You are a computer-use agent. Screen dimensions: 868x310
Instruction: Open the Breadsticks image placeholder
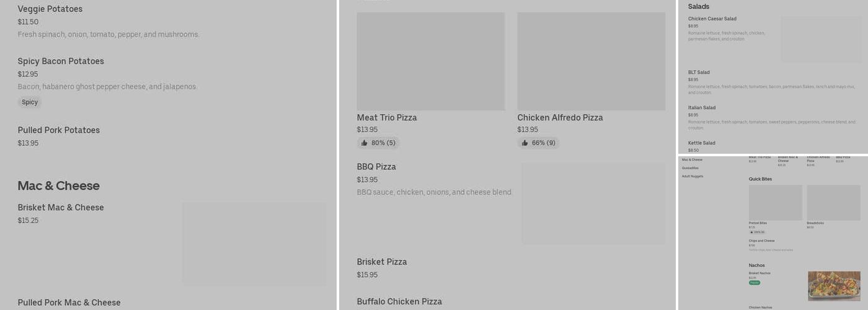[833, 203]
